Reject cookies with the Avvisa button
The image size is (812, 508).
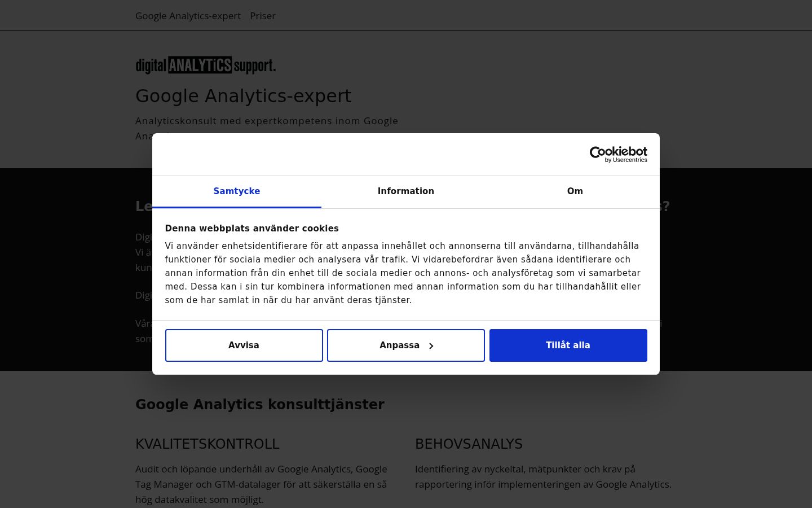244,345
